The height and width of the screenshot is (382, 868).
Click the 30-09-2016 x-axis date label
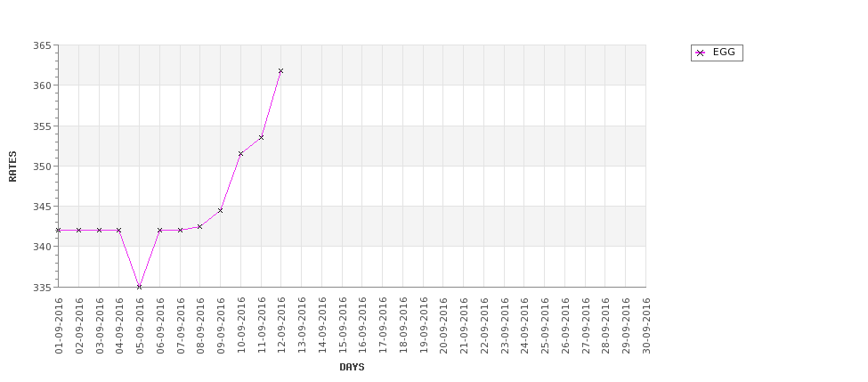pyautogui.click(x=645, y=326)
